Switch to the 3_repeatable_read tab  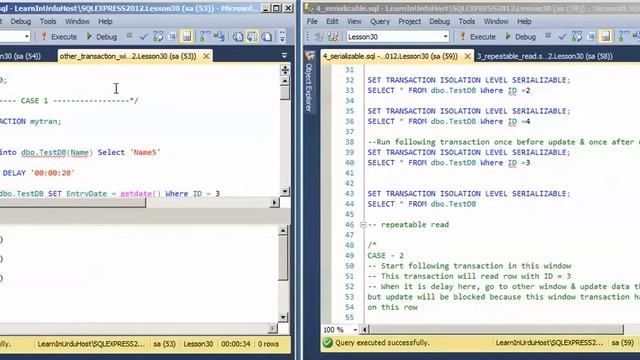coord(545,56)
